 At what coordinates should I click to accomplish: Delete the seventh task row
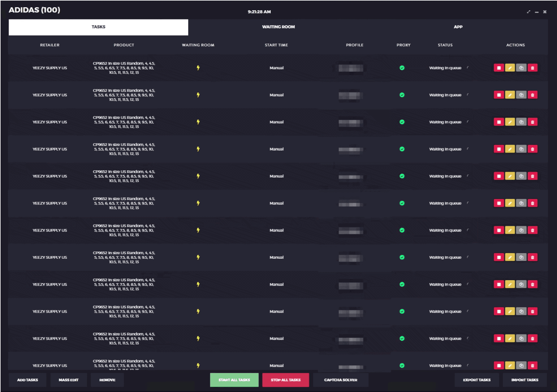532,230
